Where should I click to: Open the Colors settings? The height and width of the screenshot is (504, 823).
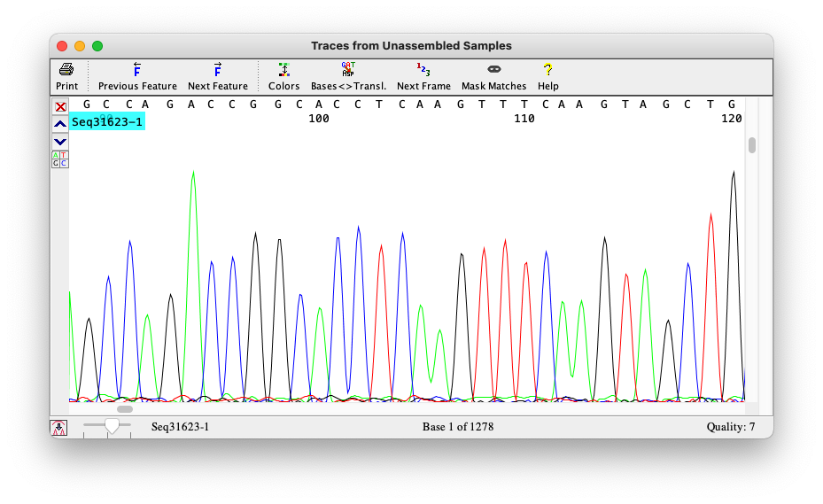[283, 70]
